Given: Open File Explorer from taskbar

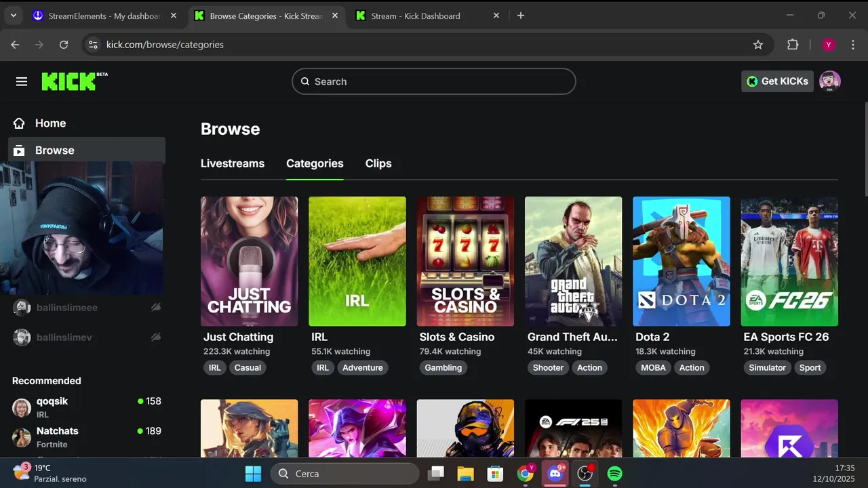Looking at the screenshot, I should point(465,473).
